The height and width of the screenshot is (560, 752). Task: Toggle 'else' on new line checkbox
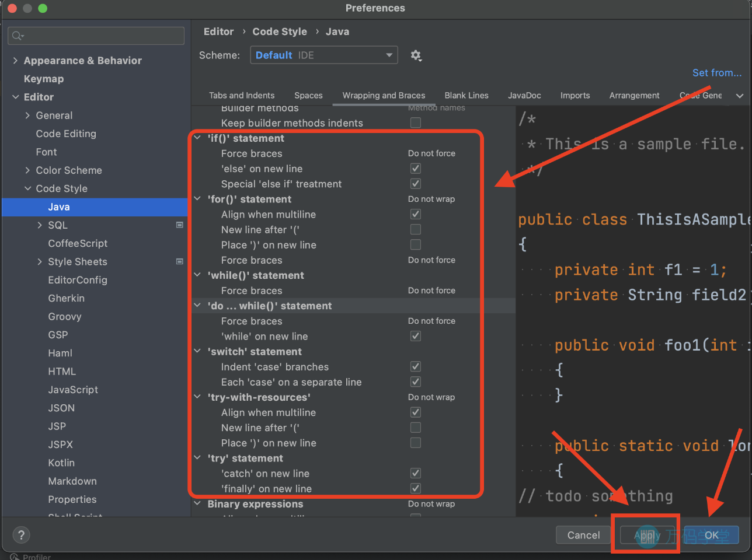[x=416, y=169]
